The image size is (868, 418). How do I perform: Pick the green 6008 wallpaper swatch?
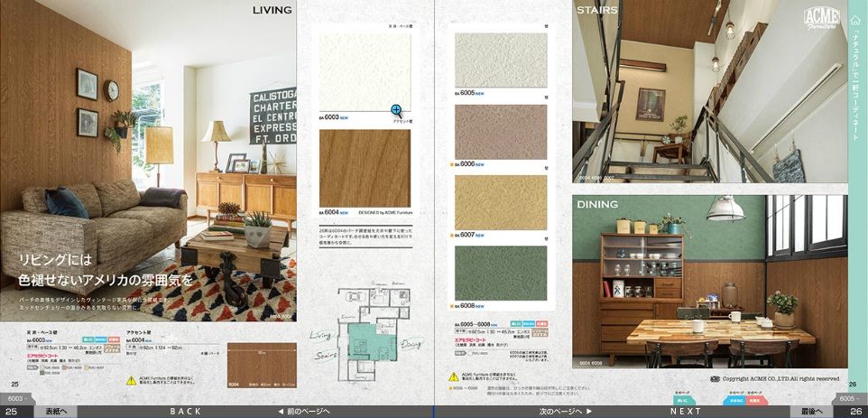[501, 273]
